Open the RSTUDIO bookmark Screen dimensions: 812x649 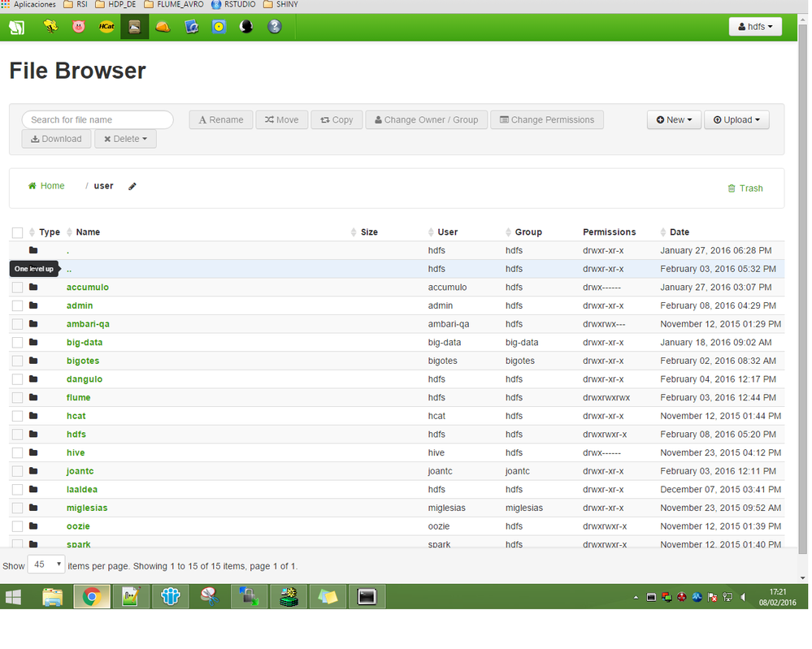[233, 5]
